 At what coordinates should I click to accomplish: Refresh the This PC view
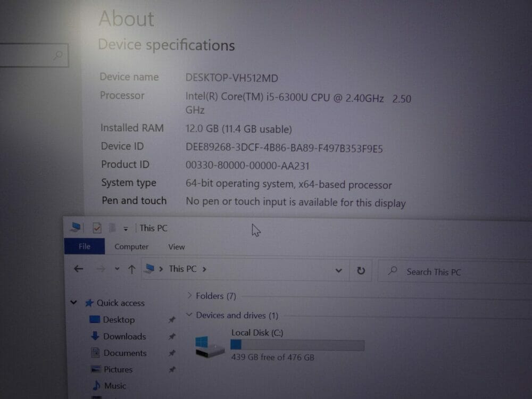coord(361,270)
